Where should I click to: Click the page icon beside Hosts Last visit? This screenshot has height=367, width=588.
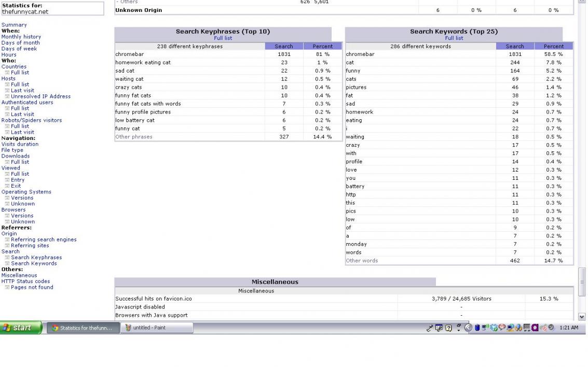point(7,91)
